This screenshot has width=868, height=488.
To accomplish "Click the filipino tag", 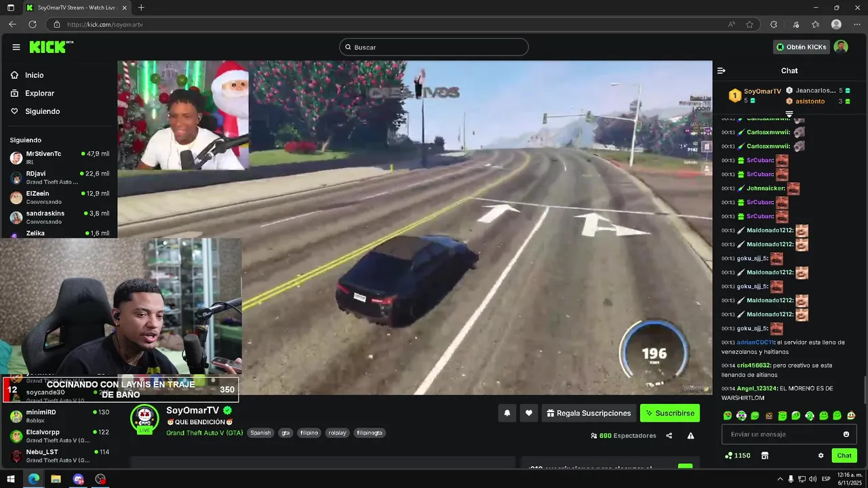I will click(309, 432).
